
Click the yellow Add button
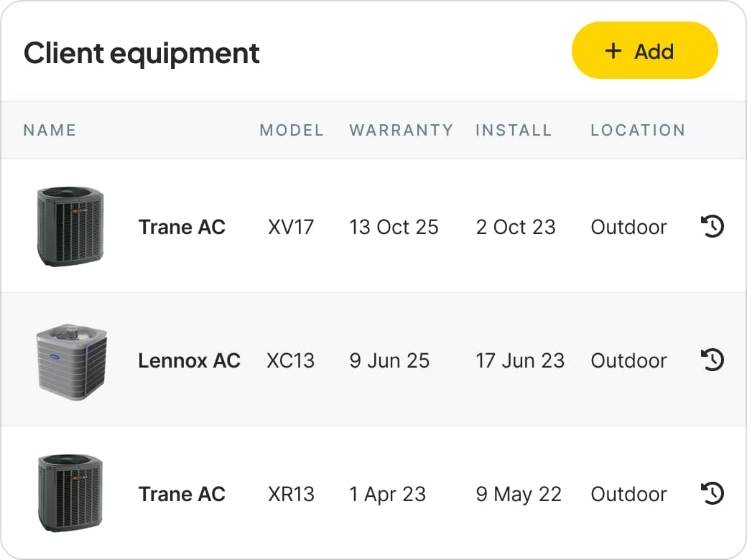[x=644, y=50]
